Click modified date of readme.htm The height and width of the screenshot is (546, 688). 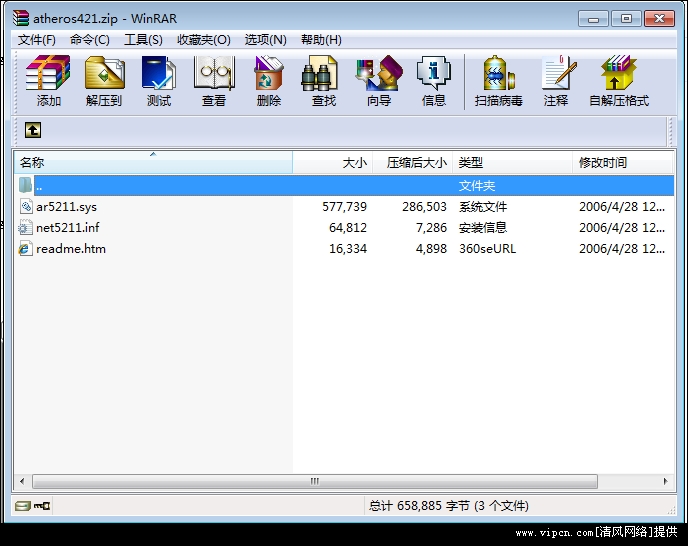(622, 248)
